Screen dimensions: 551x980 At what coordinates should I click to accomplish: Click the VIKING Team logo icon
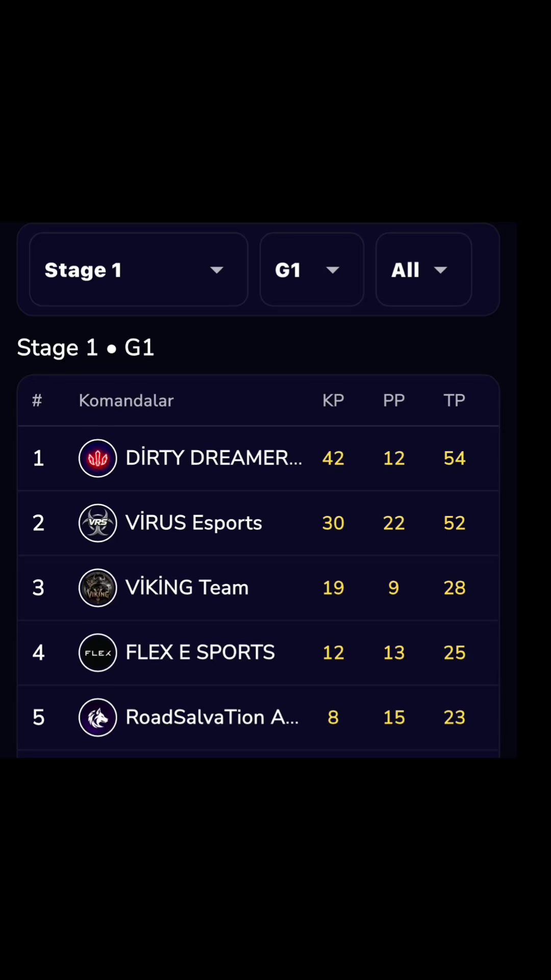(x=98, y=588)
